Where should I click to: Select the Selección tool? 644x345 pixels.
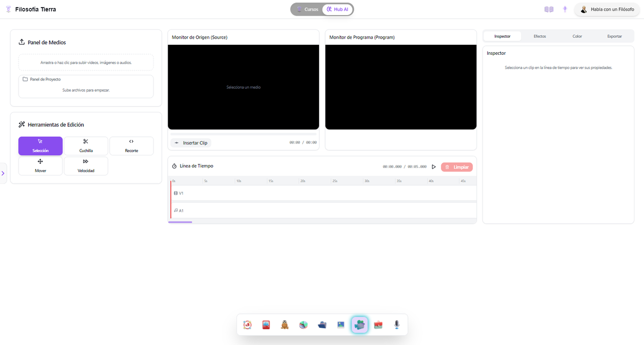[40, 146]
